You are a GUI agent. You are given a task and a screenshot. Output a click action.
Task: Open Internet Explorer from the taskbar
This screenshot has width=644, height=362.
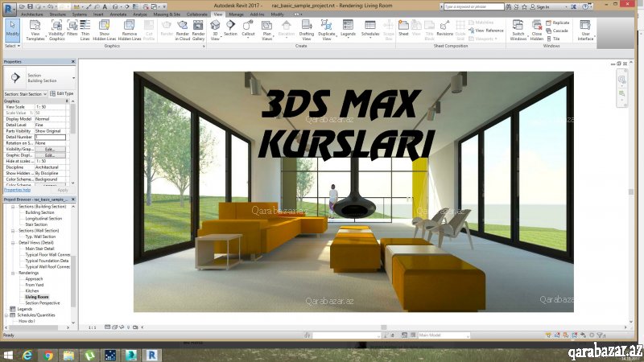(27, 355)
